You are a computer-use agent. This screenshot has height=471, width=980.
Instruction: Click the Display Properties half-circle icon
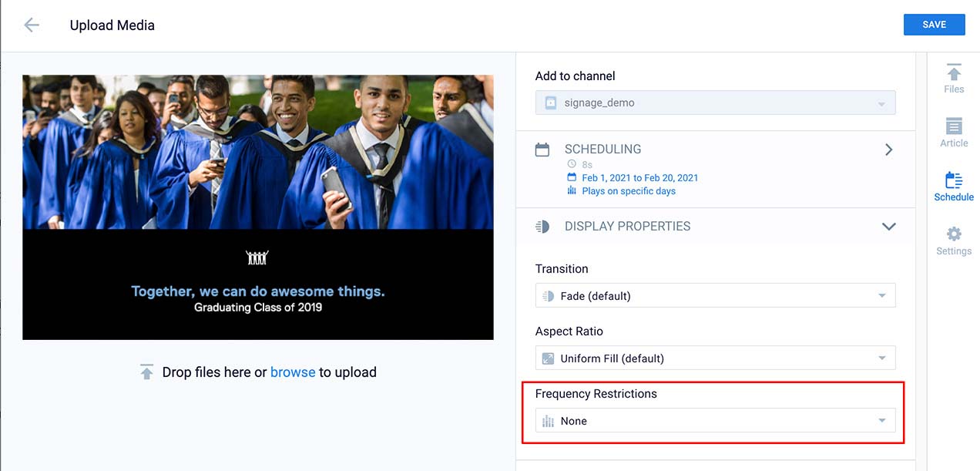(542, 227)
